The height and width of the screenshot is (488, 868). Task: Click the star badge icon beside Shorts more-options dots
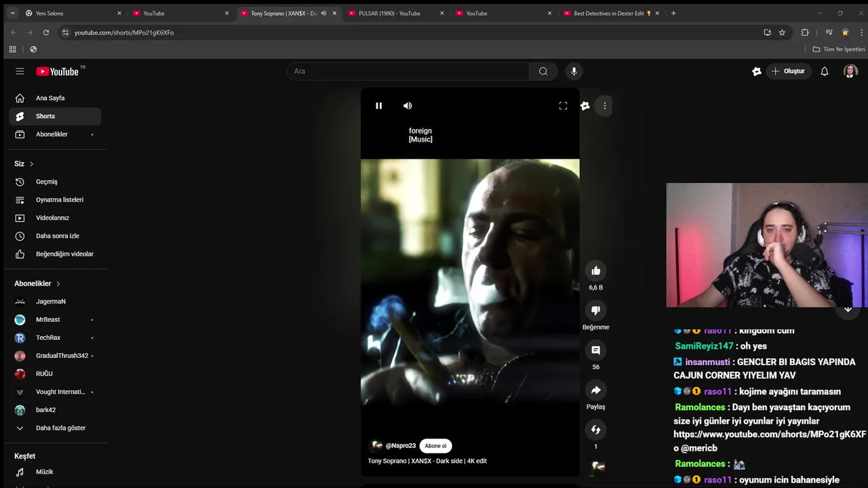click(x=585, y=106)
